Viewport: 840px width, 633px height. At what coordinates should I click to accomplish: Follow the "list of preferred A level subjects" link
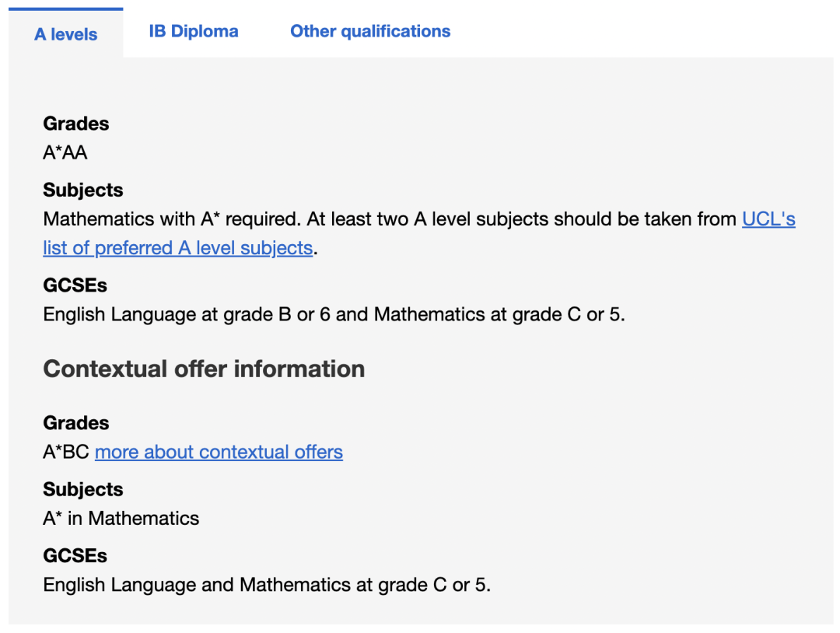(x=178, y=248)
